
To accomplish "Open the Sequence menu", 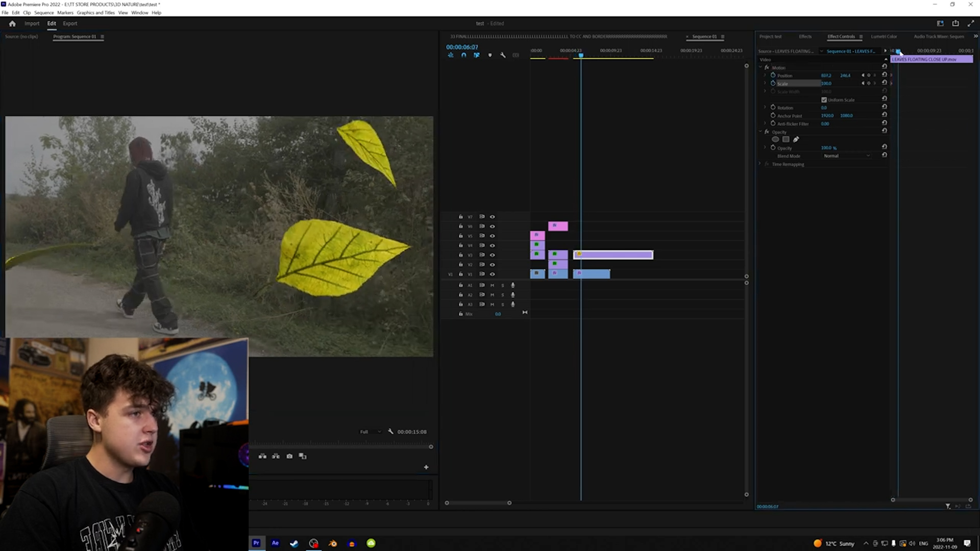I will pyautogui.click(x=44, y=13).
